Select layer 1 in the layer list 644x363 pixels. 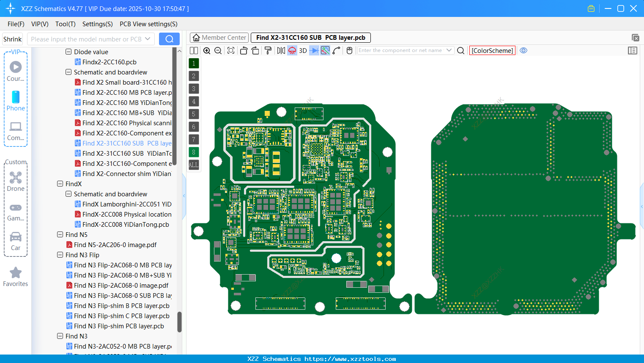pos(193,63)
